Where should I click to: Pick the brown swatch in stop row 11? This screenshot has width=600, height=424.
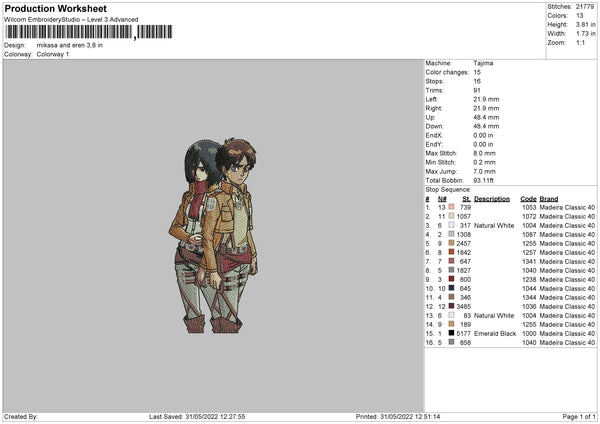click(x=452, y=297)
